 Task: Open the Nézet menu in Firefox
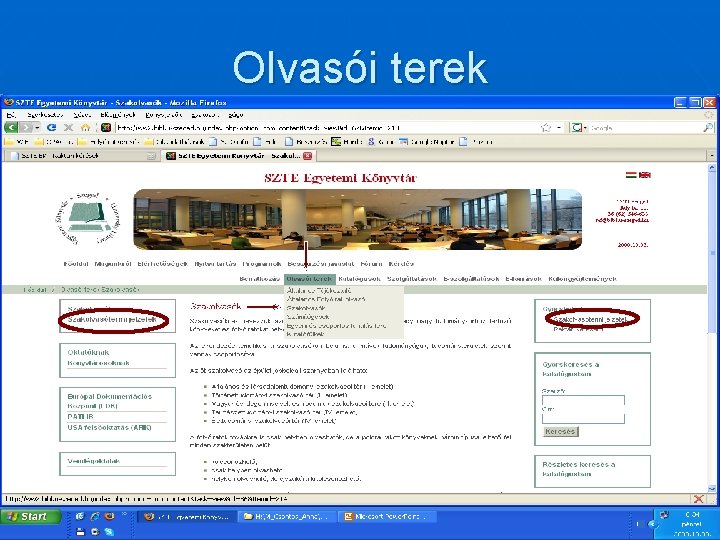(x=82, y=115)
